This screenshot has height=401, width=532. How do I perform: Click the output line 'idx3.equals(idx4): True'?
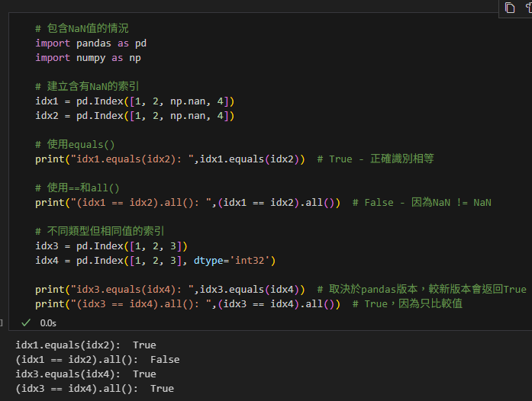point(85,374)
